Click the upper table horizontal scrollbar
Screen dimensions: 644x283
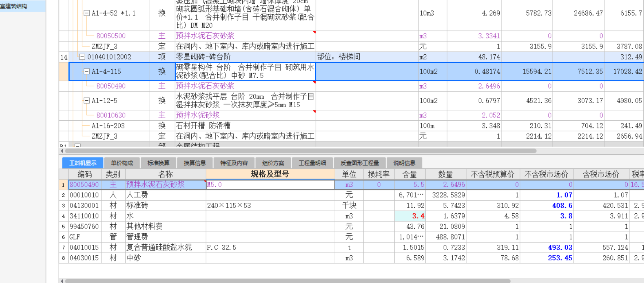tap(301, 151)
